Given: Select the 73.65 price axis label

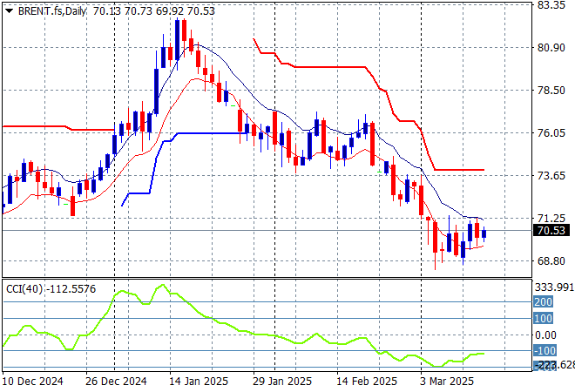Looking at the screenshot, I should (x=551, y=176).
